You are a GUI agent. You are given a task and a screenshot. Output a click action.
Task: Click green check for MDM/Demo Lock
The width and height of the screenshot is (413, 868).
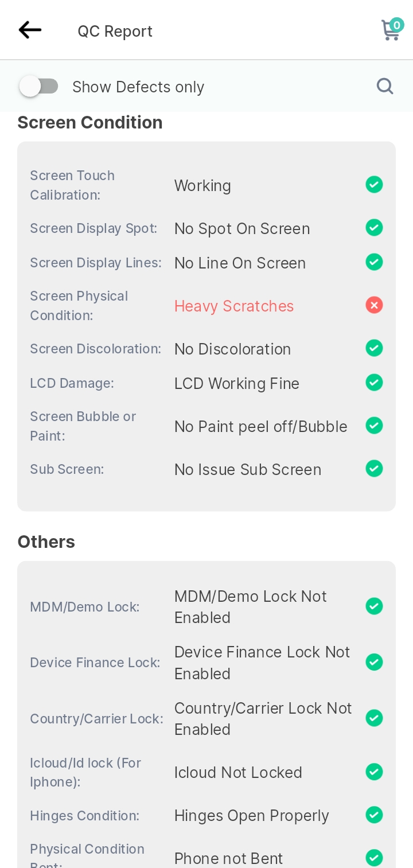(374, 606)
